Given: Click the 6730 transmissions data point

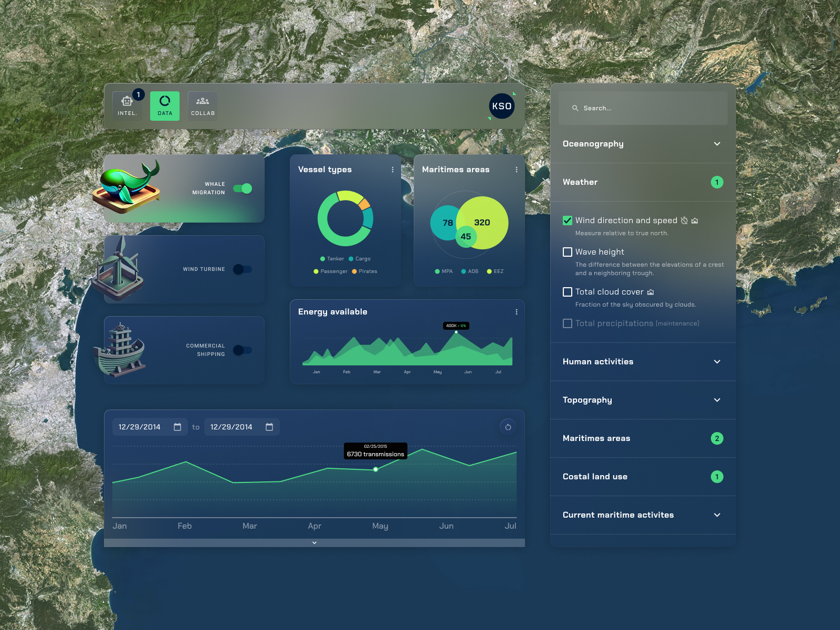Looking at the screenshot, I should click(x=375, y=469).
